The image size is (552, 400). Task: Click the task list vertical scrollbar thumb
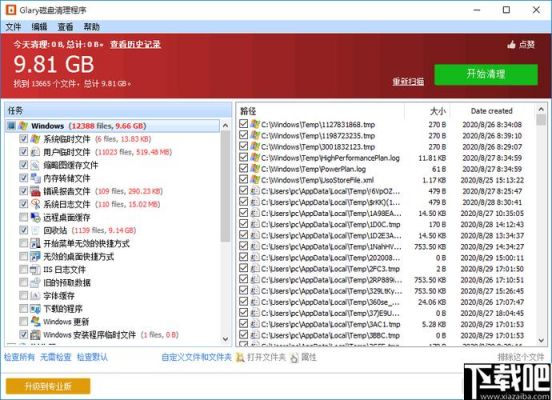point(225,187)
